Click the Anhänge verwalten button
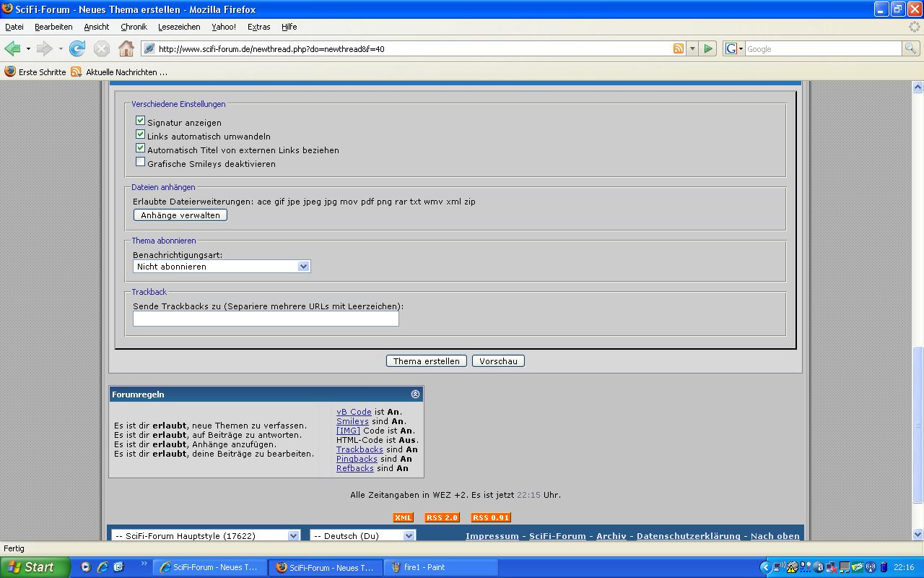Viewport: 924px width, 578px height. click(x=180, y=215)
